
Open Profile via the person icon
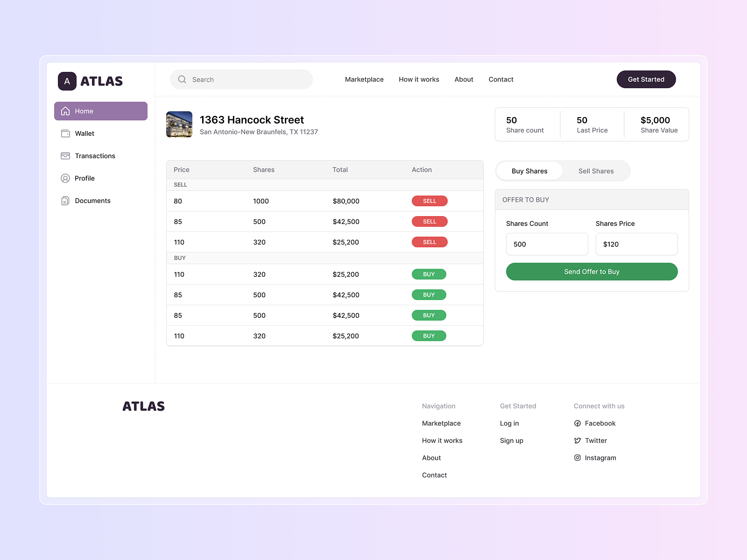pos(65,178)
